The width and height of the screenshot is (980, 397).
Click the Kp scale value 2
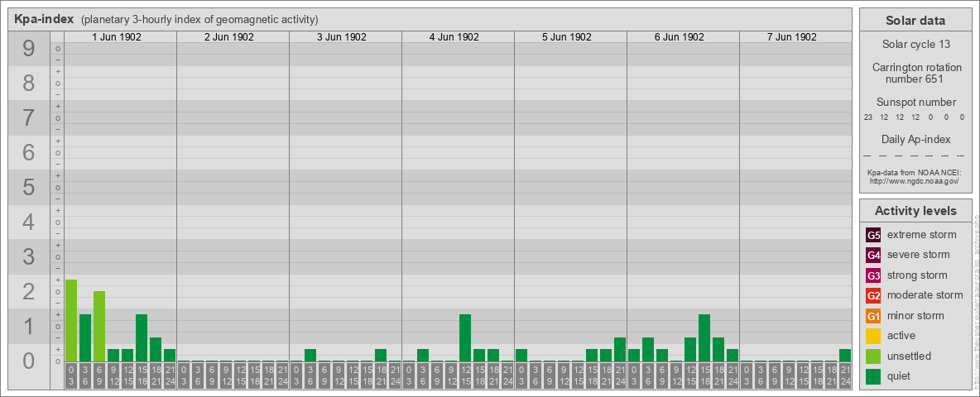[29, 291]
